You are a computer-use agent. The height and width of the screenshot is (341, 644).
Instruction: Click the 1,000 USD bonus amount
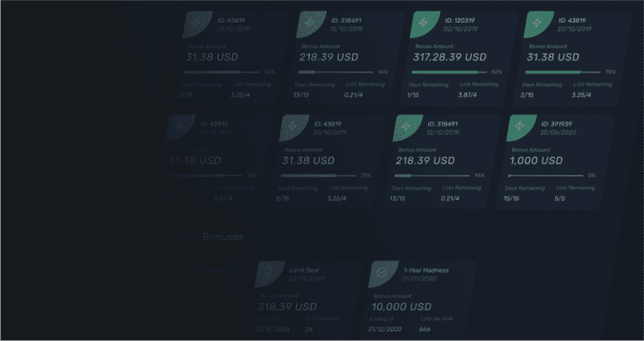click(536, 161)
